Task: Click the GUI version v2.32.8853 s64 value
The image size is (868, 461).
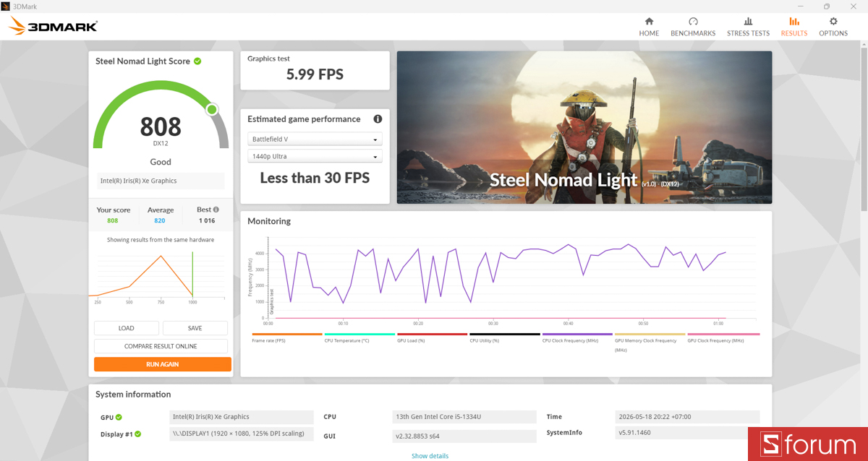Action: pyautogui.click(x=464, y=436)
